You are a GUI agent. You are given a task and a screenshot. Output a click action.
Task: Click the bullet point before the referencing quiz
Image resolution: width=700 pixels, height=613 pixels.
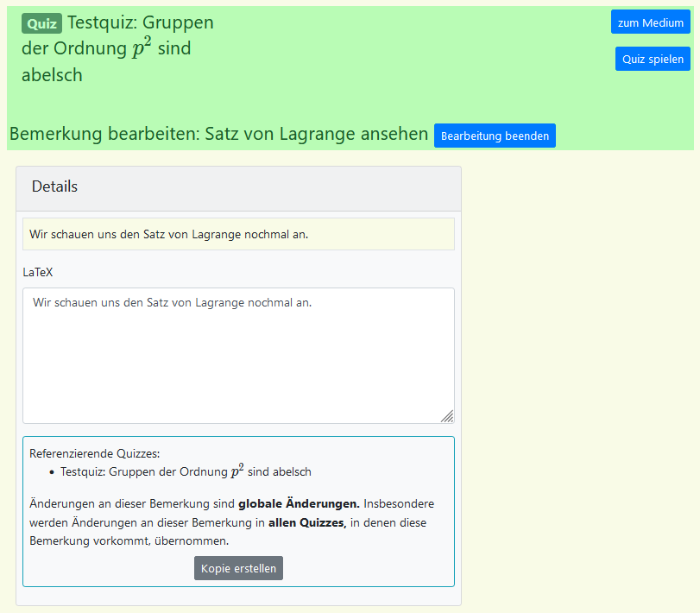52,472
